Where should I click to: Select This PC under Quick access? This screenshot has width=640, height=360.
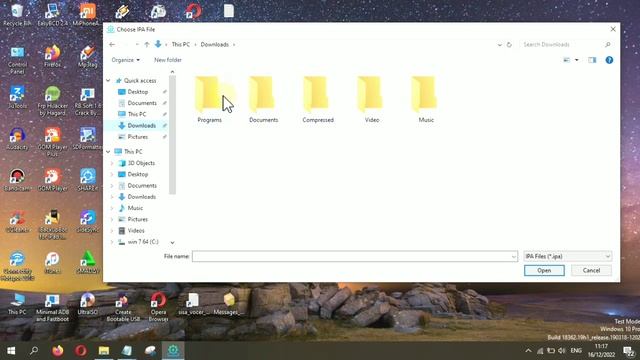point(137,114)
